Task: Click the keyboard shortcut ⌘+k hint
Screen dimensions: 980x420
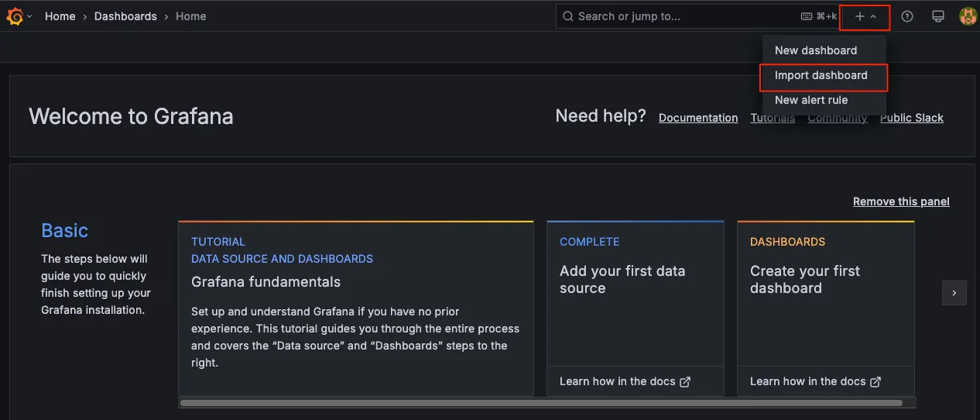Action: tap(819, 16)
